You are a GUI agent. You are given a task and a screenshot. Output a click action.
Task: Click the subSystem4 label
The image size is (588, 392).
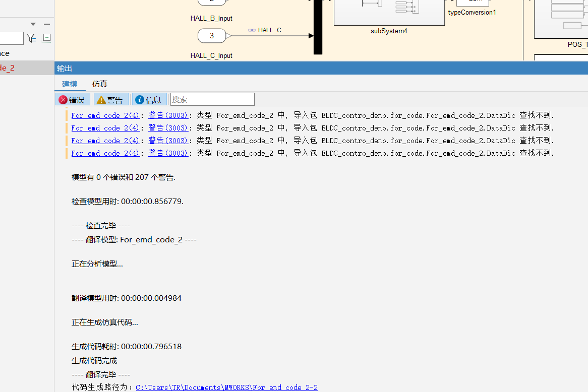[x=389, y=31]
